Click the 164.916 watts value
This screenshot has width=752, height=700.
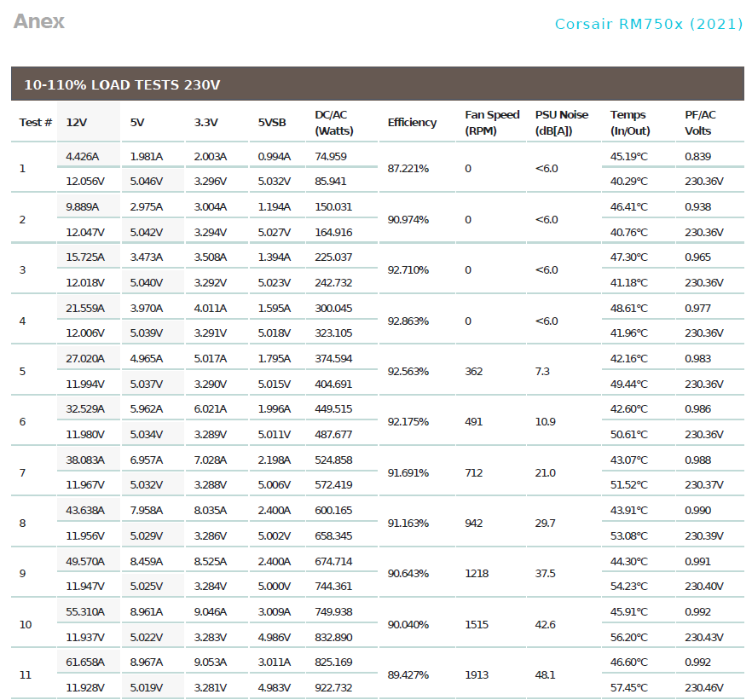[x=333, y=233]
